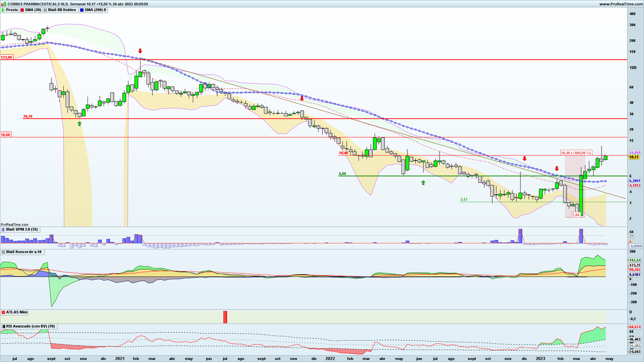This screenshot has width=644, height=362.
Task: Open the ATLAS Mini panel label
Action: pyautogui.click(x=15, y=312)
